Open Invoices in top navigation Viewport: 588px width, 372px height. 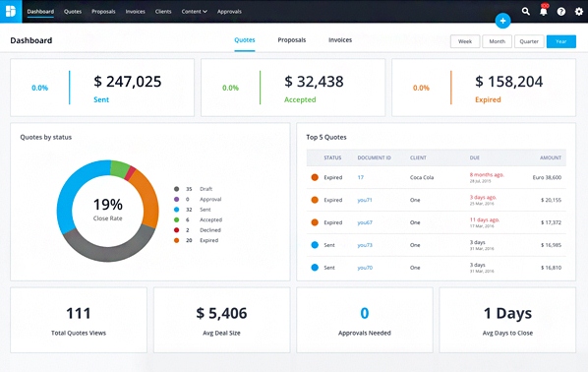click(x=135, y=12)
